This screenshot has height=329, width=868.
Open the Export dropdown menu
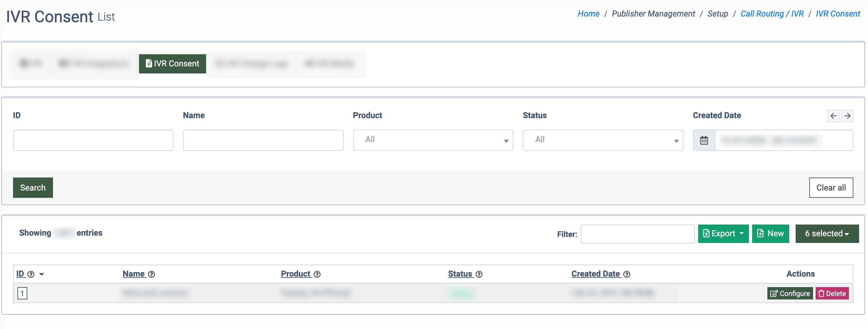tap(723, 234)
